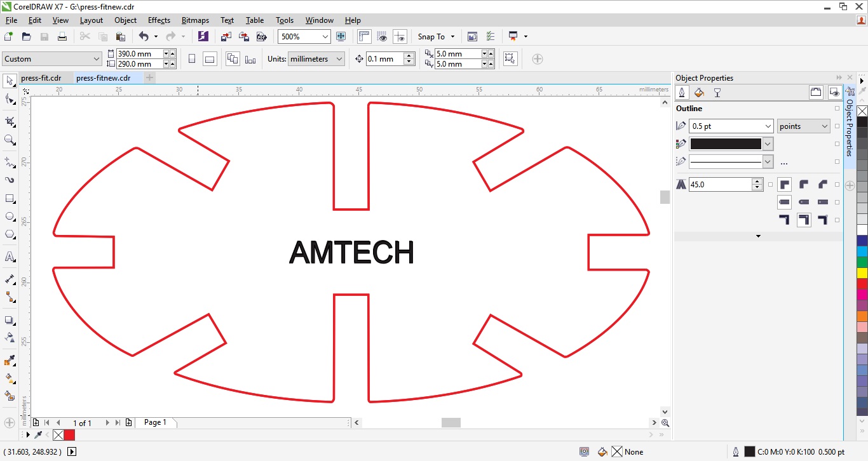Screen dimensions: 868x461
Task: Activate the Transparency tool in the toolbox
Action: 10,337
